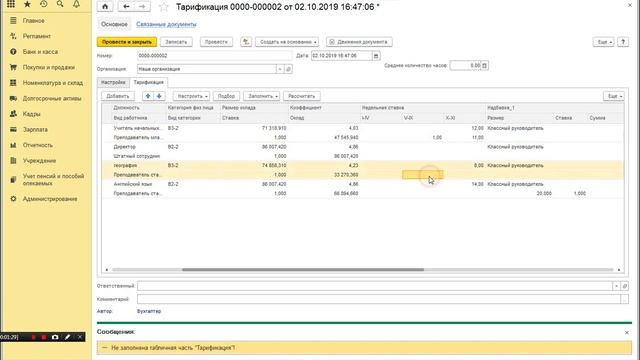Open Учреждение section in sidebar
Screen dimensions: 640x360
tap(39, 160)
